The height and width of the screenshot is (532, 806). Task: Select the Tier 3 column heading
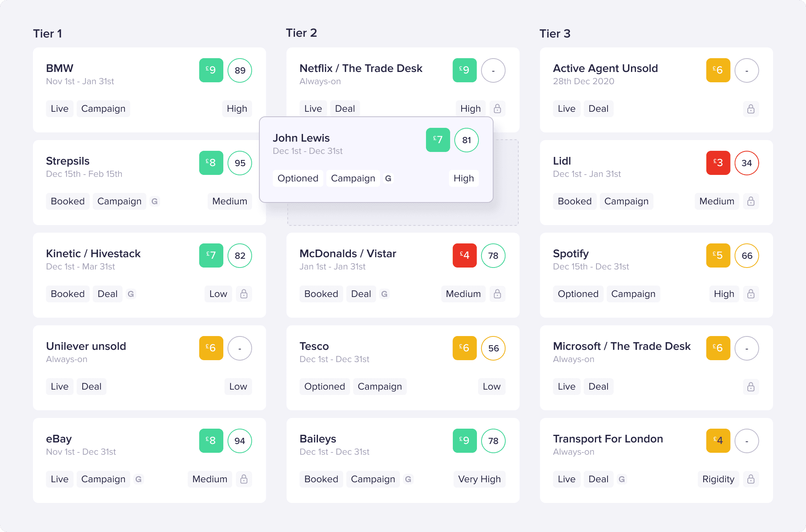(x=555, y=34)
